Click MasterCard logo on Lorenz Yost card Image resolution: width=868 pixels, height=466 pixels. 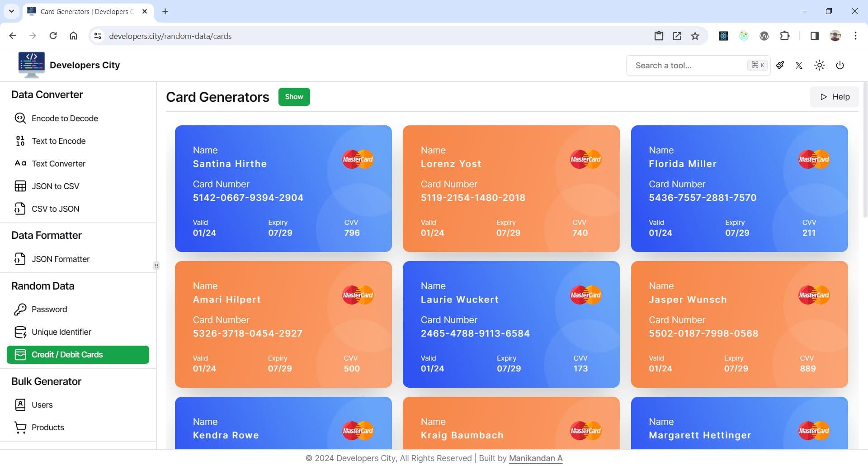[585, 159]
